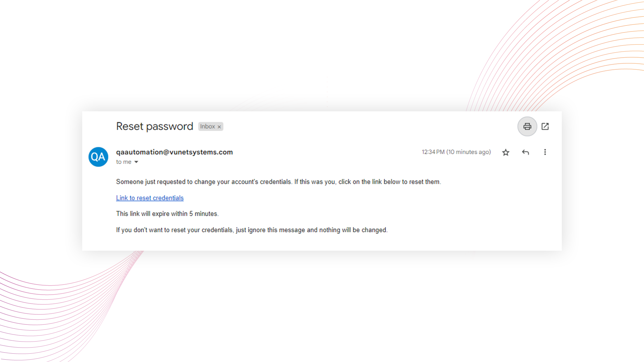Image resolution: width=644 pixels, height=362 pixels.
Task: Expand recipient details arrow beside "to me"
Action: tap(136, 162)
